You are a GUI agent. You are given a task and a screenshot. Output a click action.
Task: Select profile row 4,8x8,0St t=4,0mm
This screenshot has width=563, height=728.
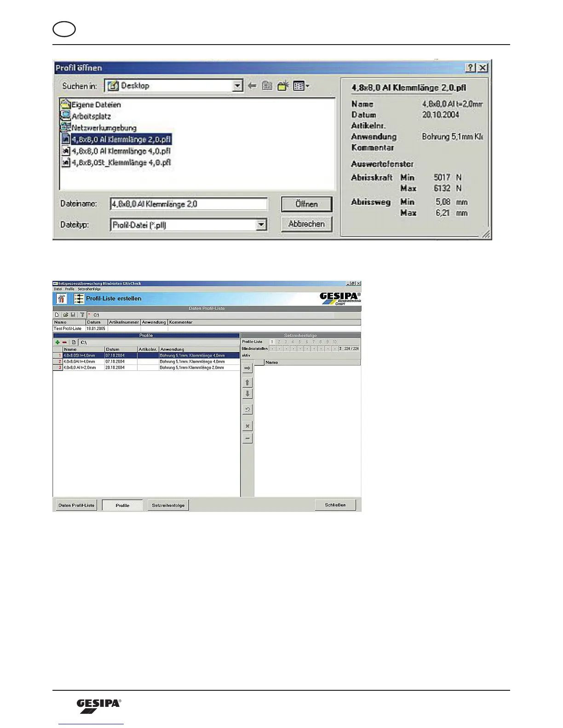(146, 355)
